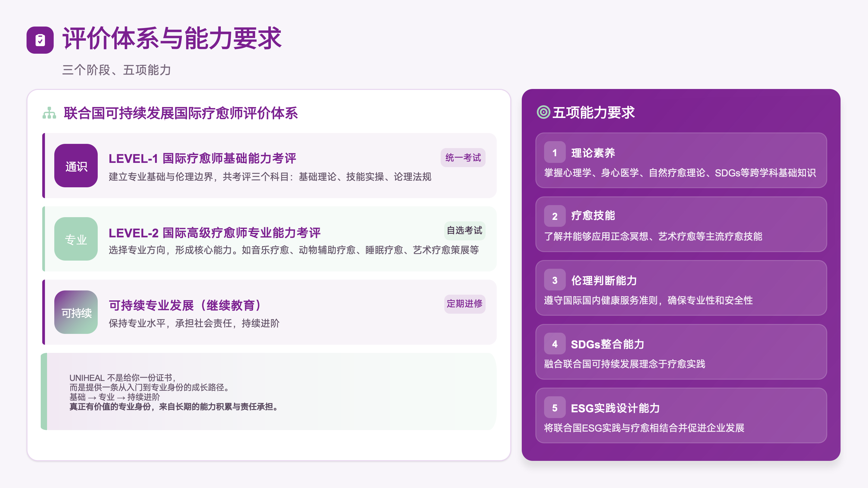Select the green 专业 badge
This screenshot has width=868, height=488.
click(76, 239)
